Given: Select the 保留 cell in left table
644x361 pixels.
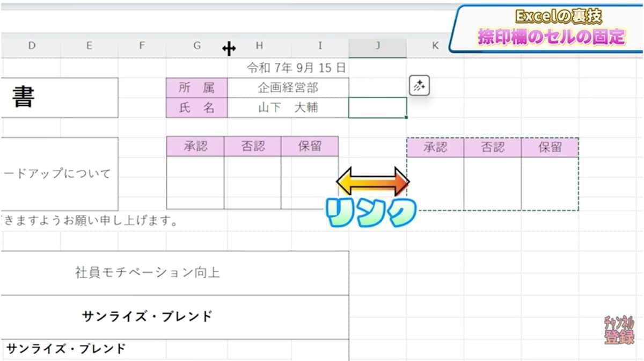Looking at the screenshot, I should [311, 146].
